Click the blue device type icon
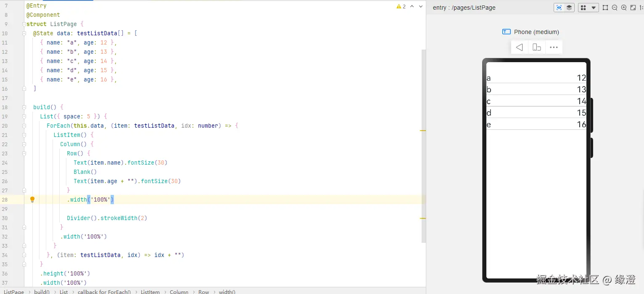Screen dimensions: 644x294 pos(507,32)
